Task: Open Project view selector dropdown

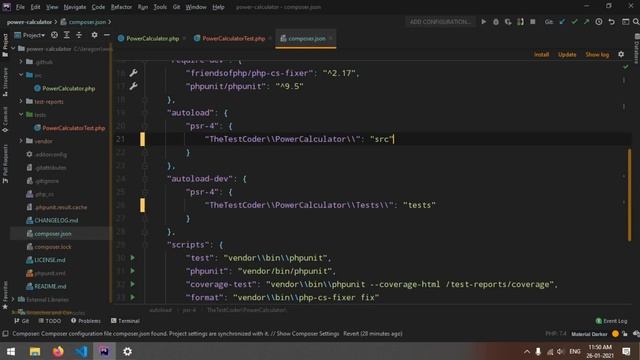Action: point(30,35)
